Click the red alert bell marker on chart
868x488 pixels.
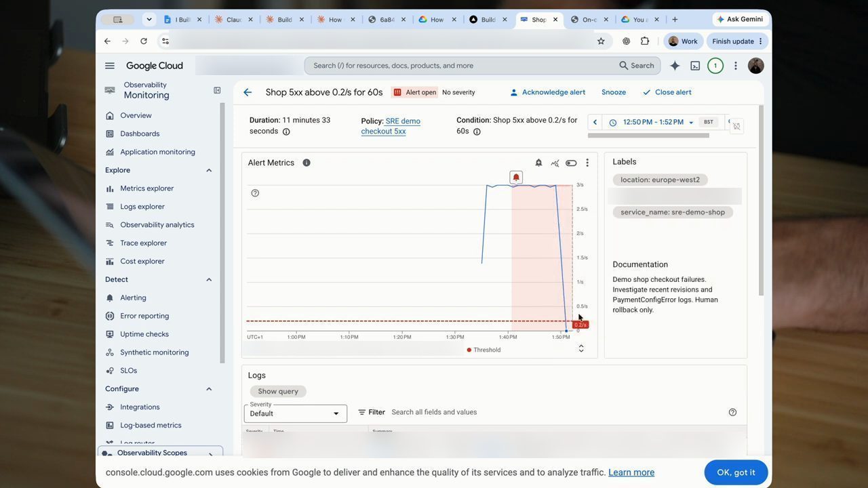(516, 178)
